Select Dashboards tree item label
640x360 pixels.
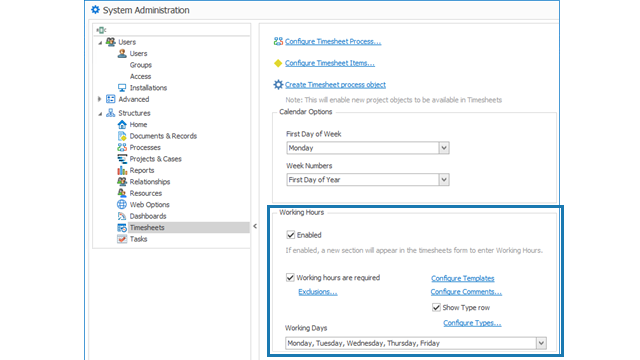click(148, 216)
